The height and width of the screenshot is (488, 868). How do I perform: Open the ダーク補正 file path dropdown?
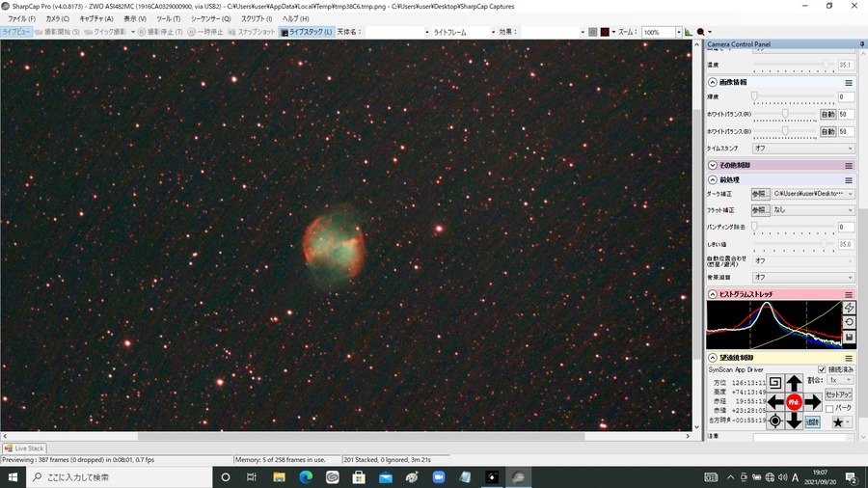pyautogui.click(x=813, y=194)
